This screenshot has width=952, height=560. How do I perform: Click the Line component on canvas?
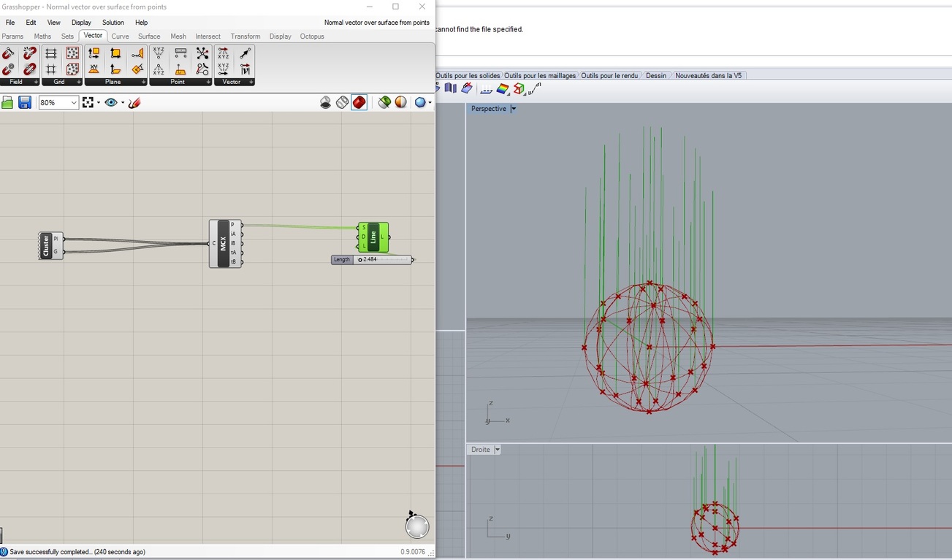coord(373,237)
